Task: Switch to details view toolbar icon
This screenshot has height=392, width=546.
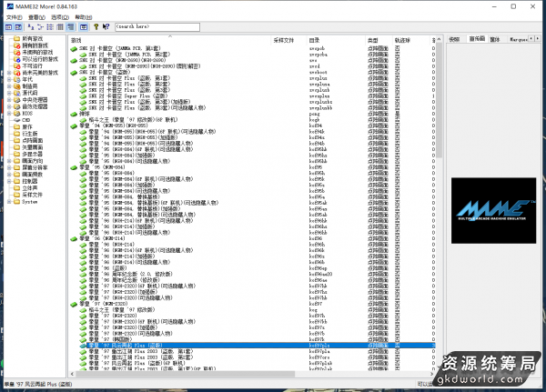Action: pyautogui.click(x=60, y=26)
